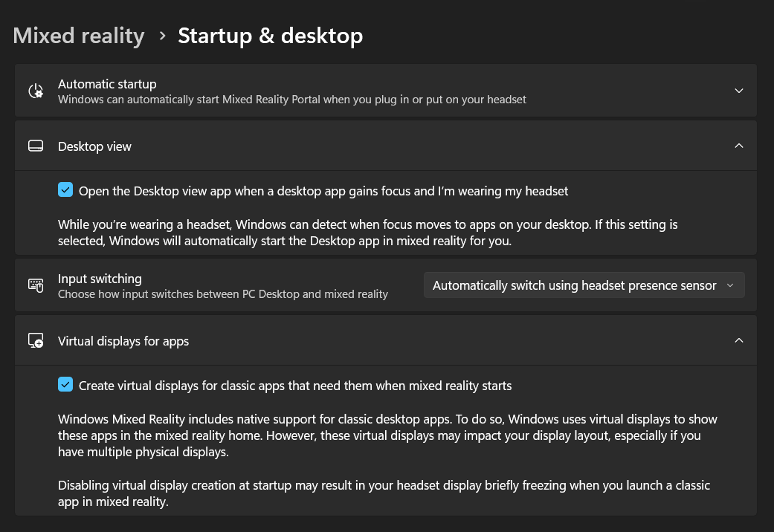This screenshot has width=774, height=532.
Task: Click the Input switching heading label
Action: coord(100,279)
